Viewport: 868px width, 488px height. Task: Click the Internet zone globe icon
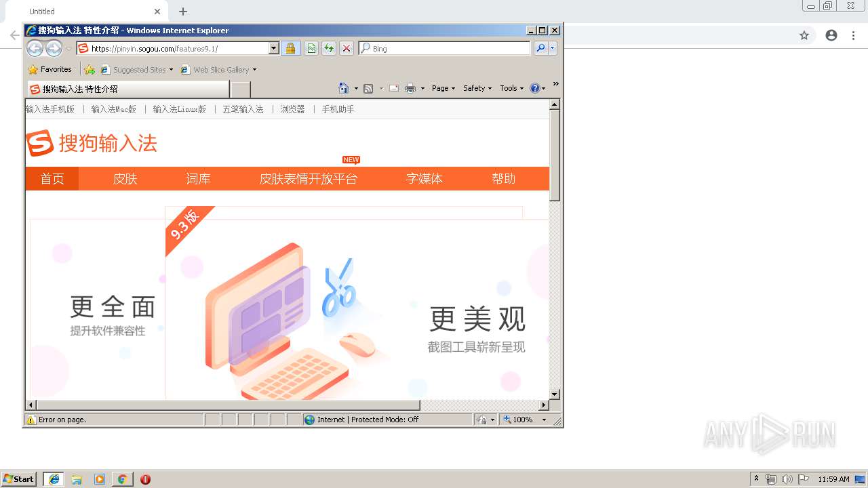click(310, 420)
